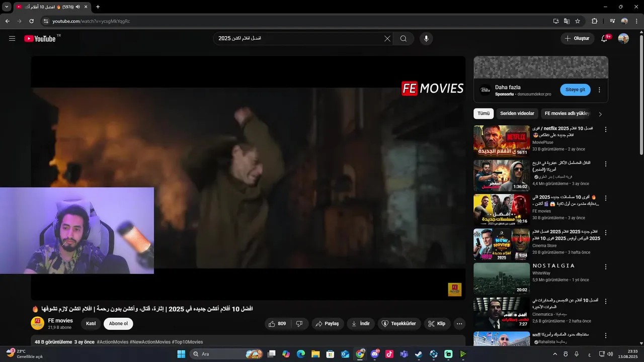Mute the tab using the speaker icon

coord(78,7)
